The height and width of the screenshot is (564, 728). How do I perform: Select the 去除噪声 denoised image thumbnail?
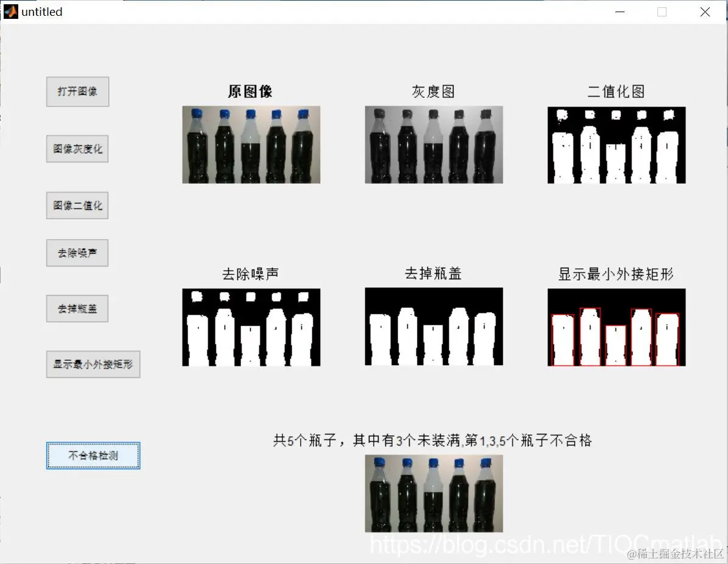[251, 327]
